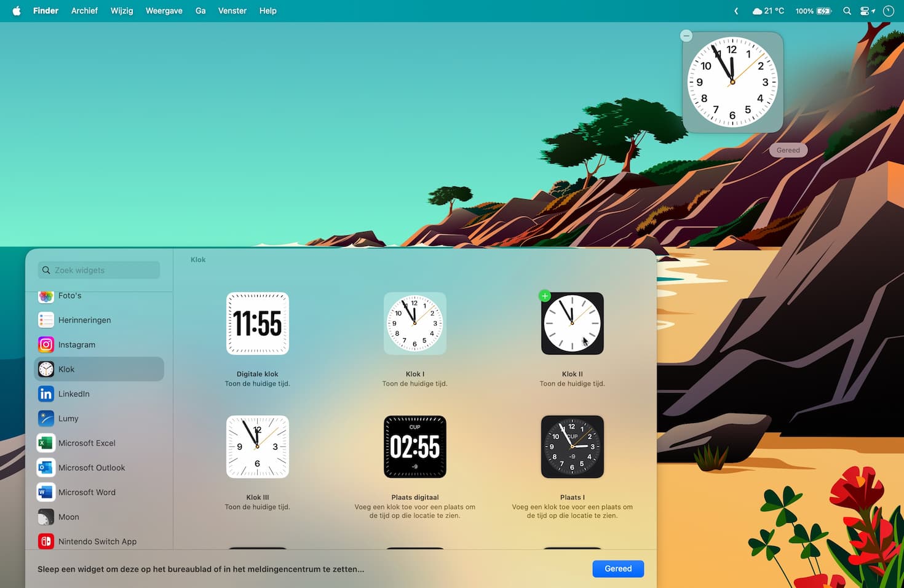The image size is (904, 588).
Task: Remove the desktop clock via the minus badge
Action: coord(686,35)
